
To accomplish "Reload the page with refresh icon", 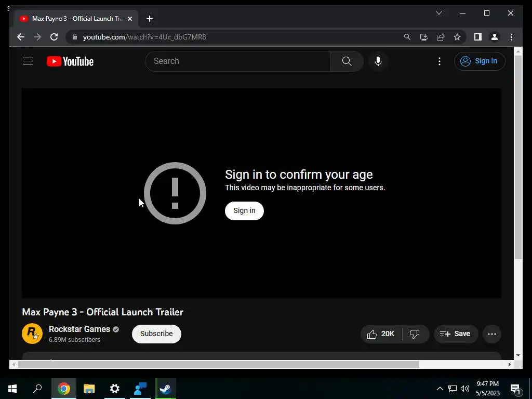I will (54, 37).
